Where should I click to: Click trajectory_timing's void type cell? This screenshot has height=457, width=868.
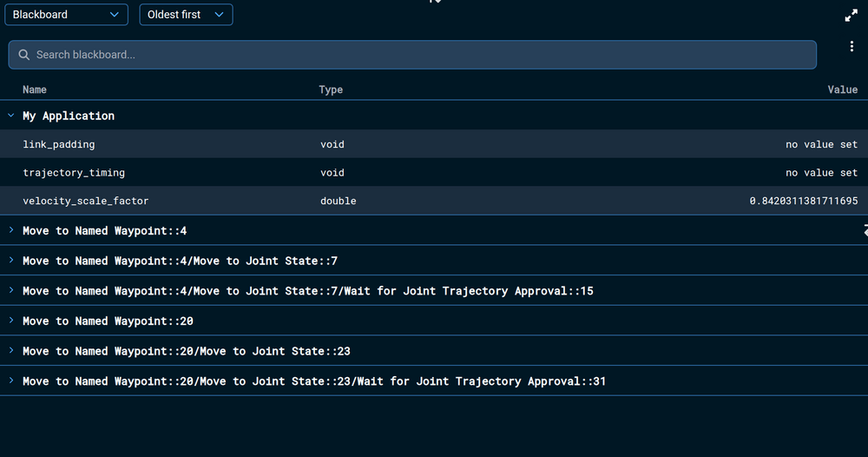click(x=332, y=172)
